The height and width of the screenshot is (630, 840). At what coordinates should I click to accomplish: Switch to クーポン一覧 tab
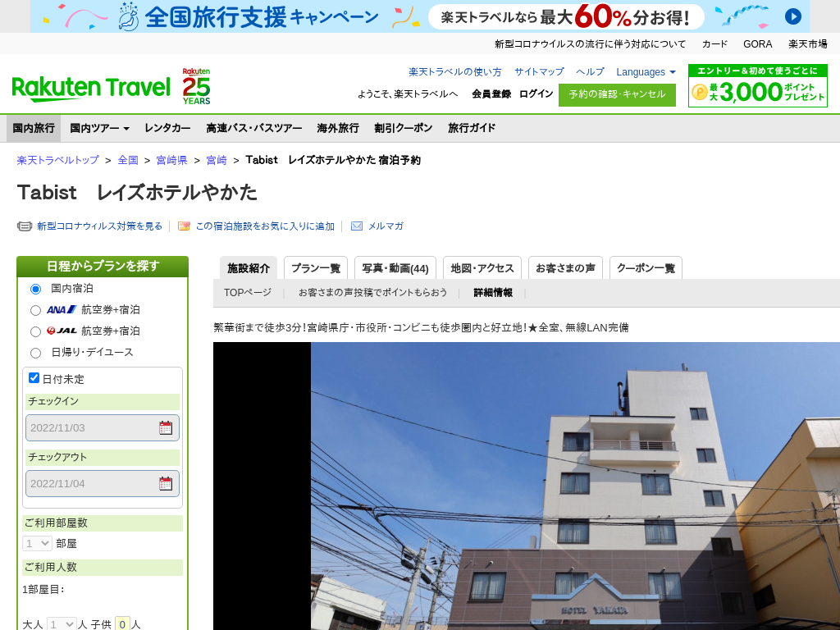[x=646, y=268]
